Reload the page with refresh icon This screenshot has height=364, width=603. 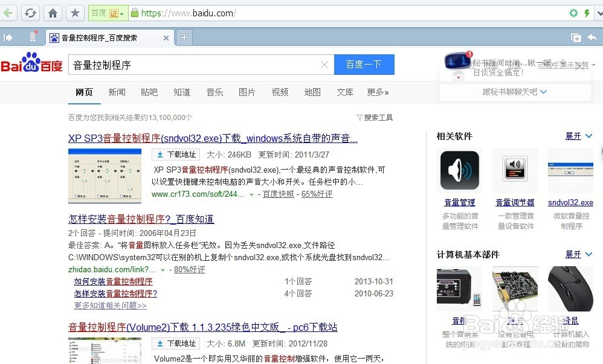tap(30, 13)
